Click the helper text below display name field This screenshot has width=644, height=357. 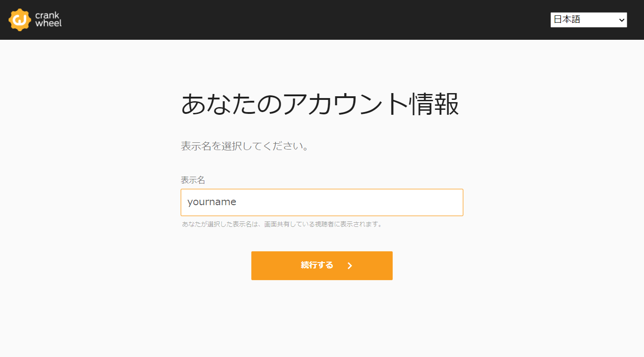tap(282, 224)
